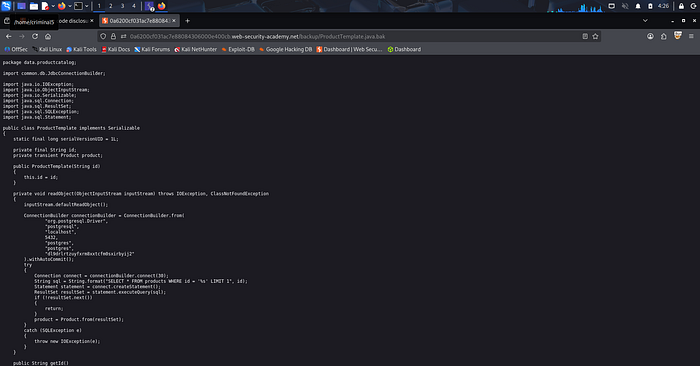Open the notifications bell in tray

click(638, 6)
